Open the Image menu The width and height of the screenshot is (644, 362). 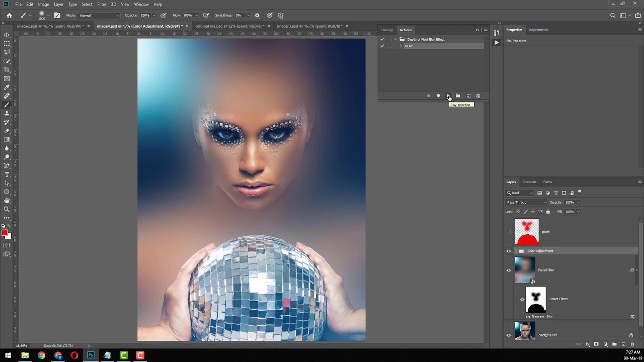[x=44, y=4]
